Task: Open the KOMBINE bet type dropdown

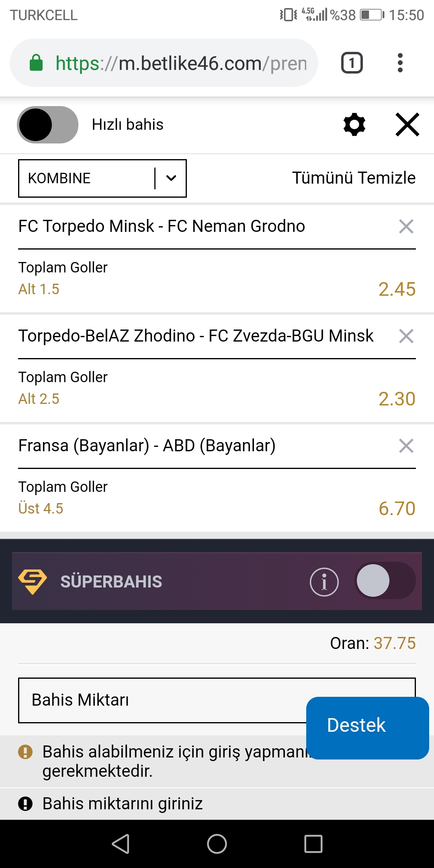Action: [102, 178]
